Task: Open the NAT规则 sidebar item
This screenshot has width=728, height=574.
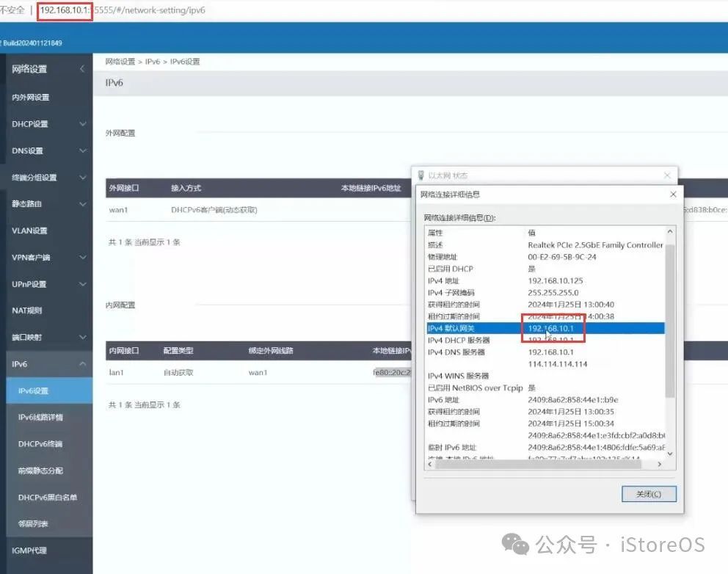Action: click(27, 310)
